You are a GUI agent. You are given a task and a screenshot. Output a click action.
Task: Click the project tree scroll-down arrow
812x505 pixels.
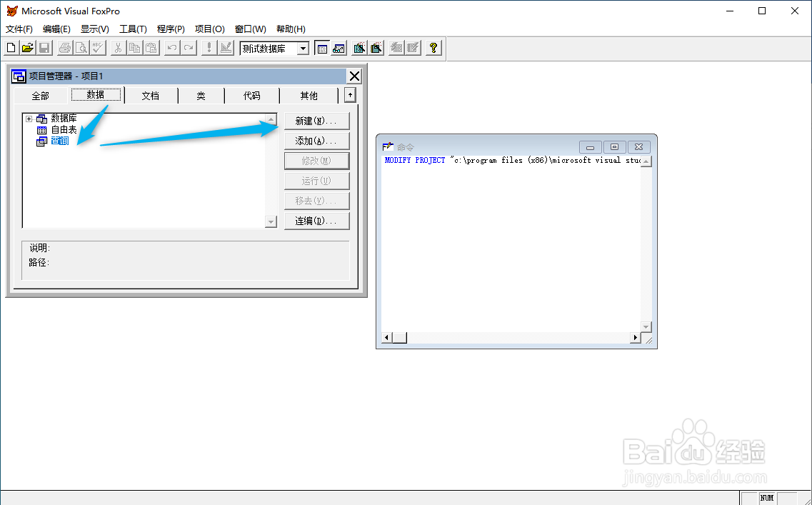(x=271, y=221)
